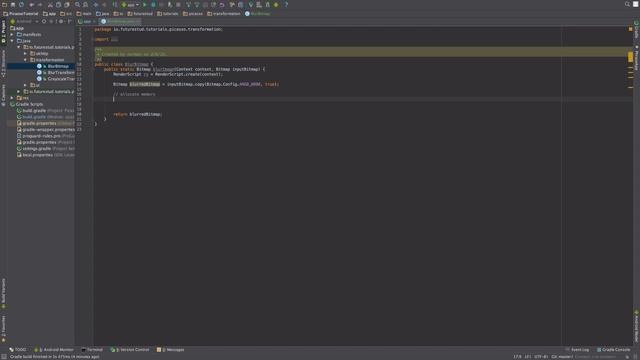
Task: Open the Messages tool window
Action: pos(171,350)
